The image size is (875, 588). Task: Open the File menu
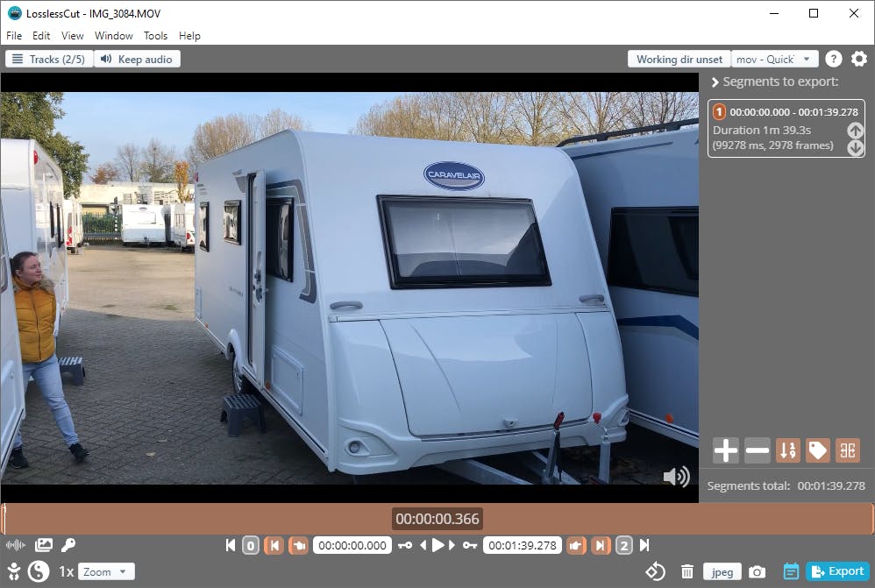(14, 36)
